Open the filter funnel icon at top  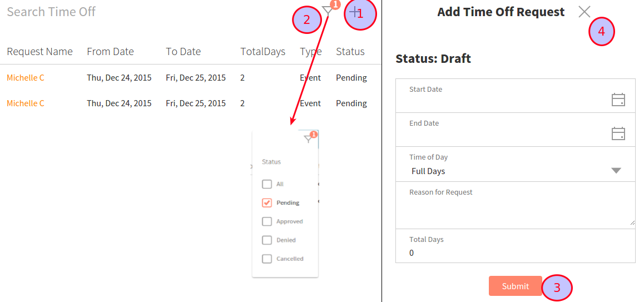pyautogui.click(x=328, y=11)
